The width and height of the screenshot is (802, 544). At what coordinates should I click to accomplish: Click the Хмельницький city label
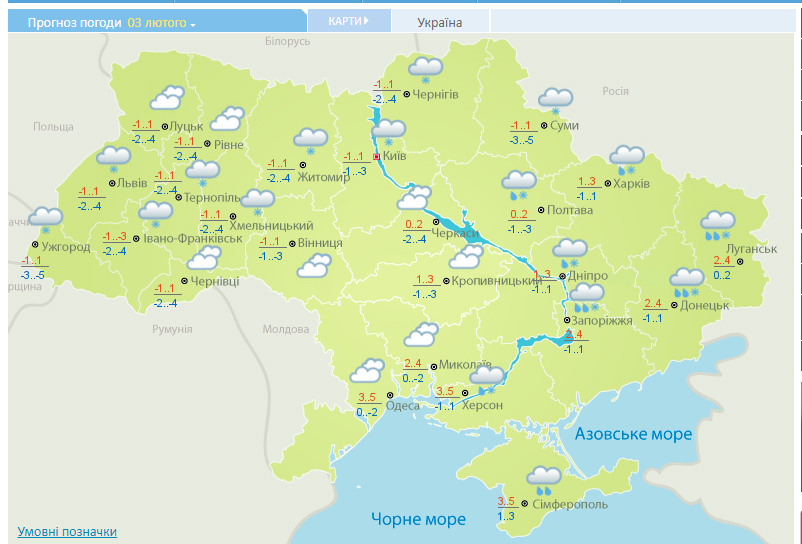point(271,226)
